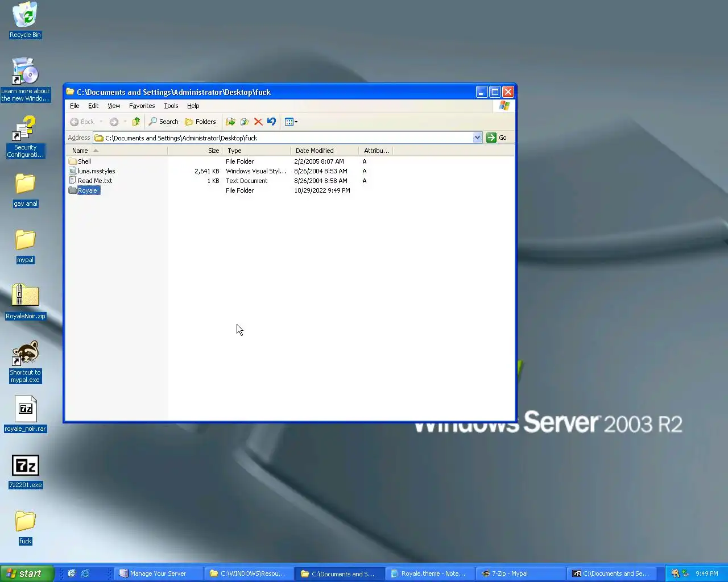The width and height of the screenshot is (728, 582).
Task: Select the royale_noir.rar desktop file
Action: 25,414
